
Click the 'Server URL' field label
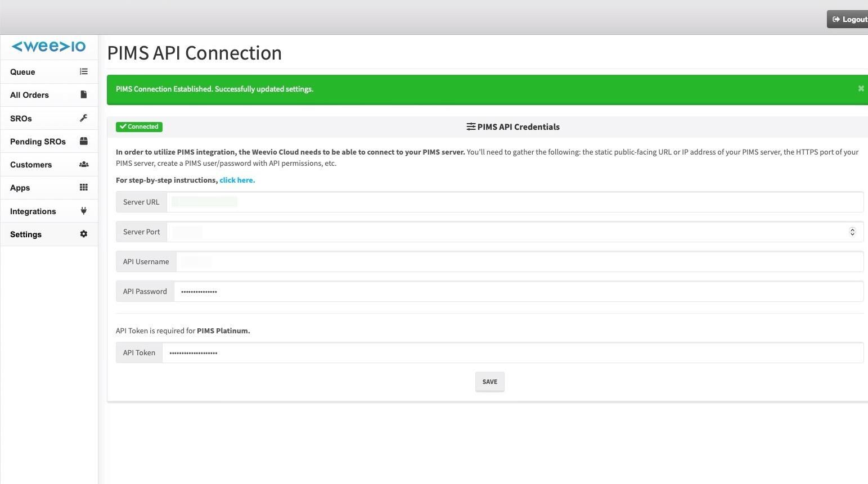point(141,202)
